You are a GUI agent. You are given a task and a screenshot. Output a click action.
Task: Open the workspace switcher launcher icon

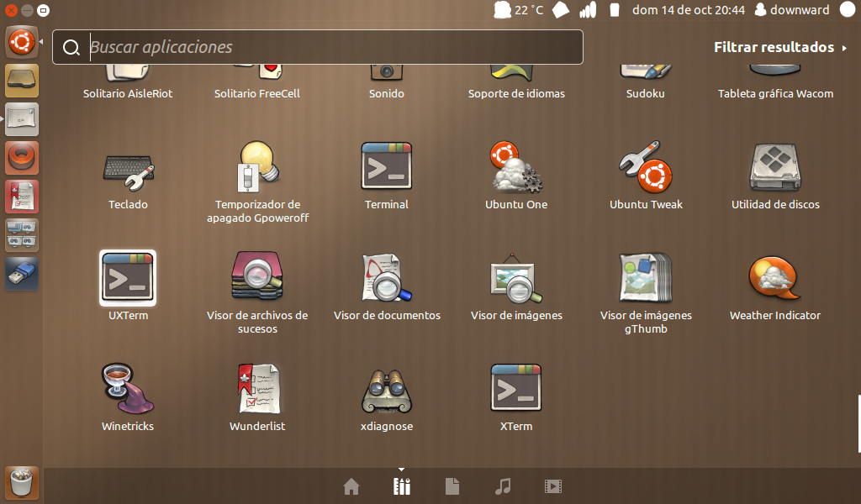coord(22,234)
